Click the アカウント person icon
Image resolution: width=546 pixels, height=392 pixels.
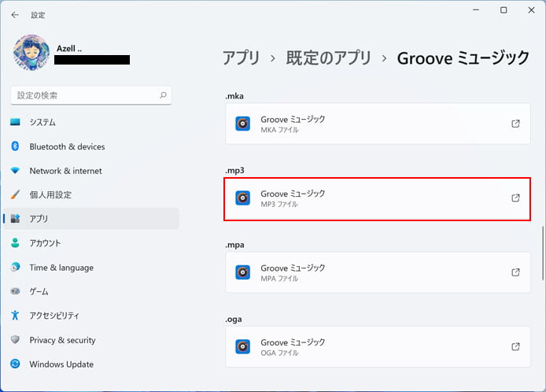tap(15, 242)
